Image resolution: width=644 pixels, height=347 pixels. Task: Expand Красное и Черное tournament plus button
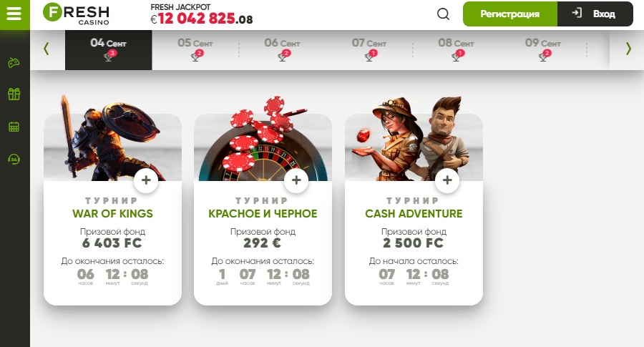296,180
